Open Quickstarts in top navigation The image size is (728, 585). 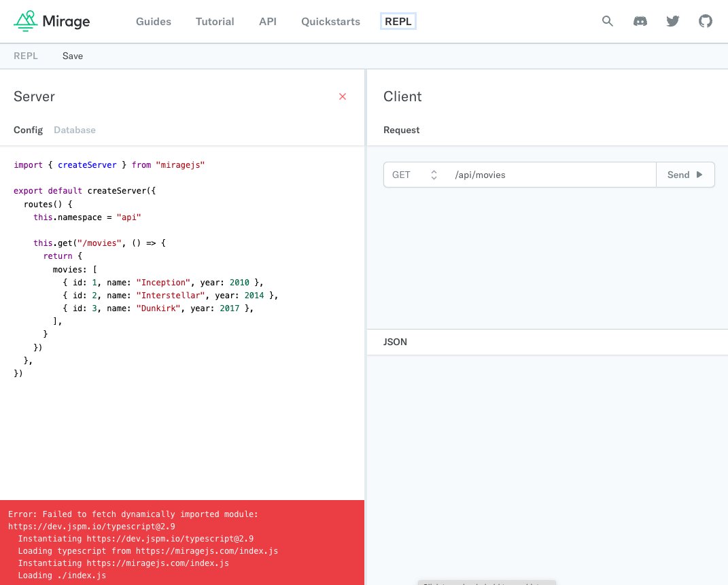330,21
